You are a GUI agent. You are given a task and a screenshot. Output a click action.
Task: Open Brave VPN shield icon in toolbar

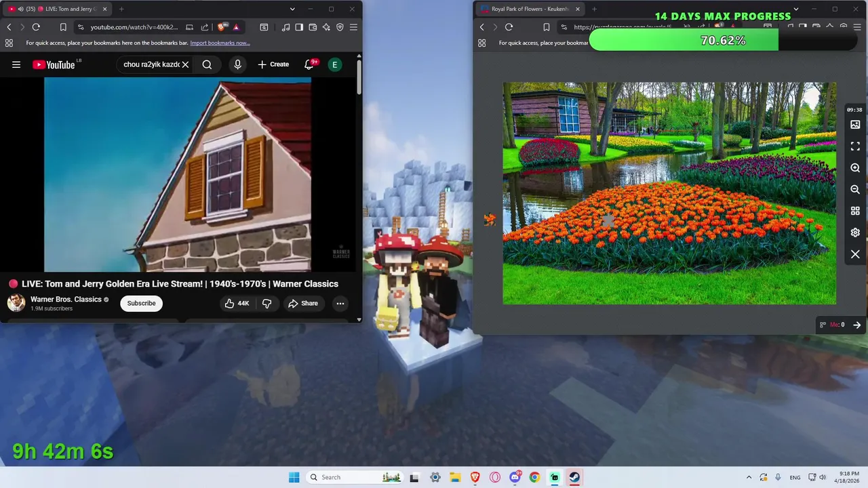pyautogui.click(x=340, y=27)
